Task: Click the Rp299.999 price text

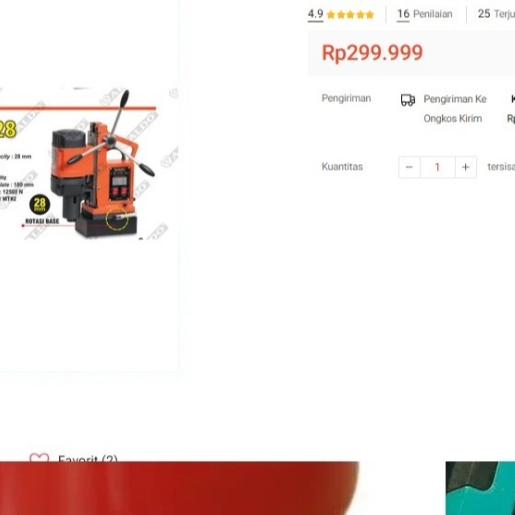Action: (372, 53)
